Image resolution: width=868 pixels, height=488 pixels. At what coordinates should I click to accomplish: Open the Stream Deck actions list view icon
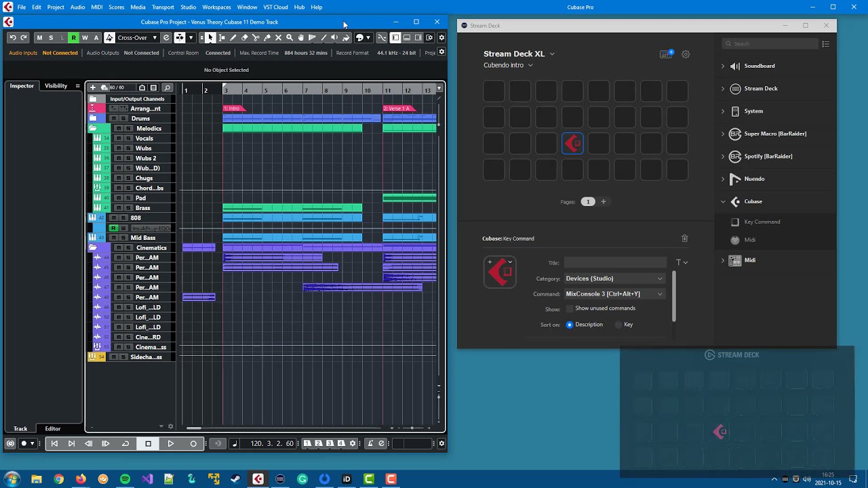point(825,44)
